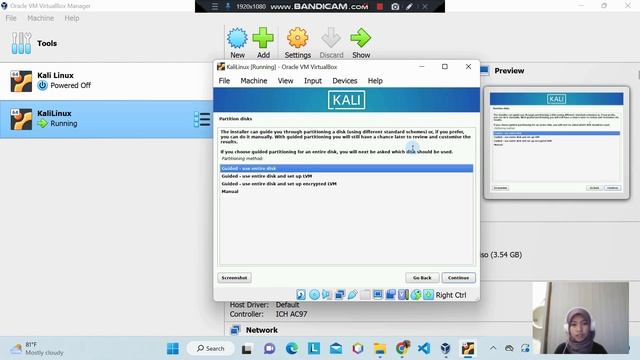Click Bandicam pencil draw icon
This screenshot has width=640, height=360.
tap(409, 7)
